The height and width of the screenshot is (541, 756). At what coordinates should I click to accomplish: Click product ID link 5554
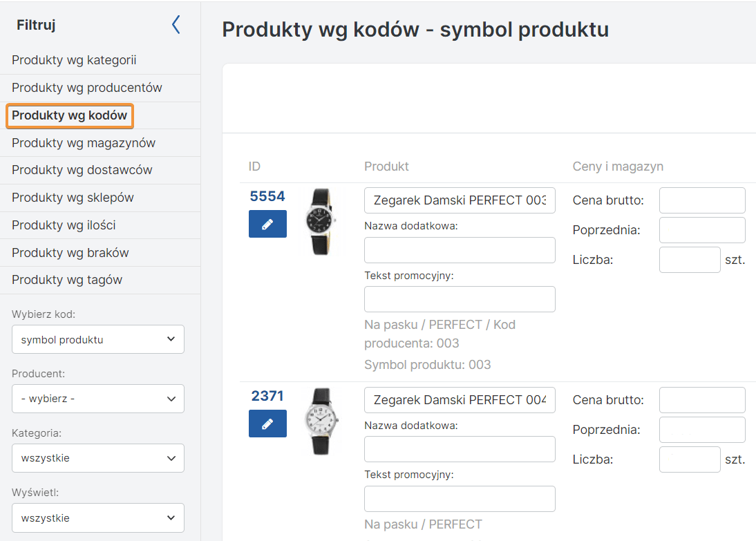267,196
